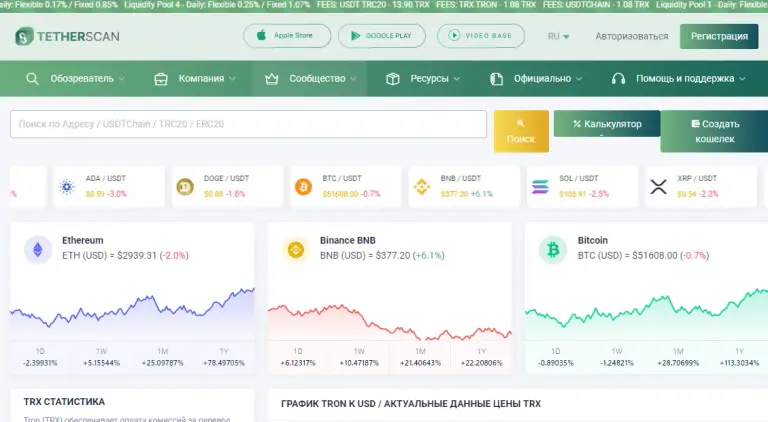Click the Binance BNB icon on chart card
The image size is (768, 422).
[295, 250]
